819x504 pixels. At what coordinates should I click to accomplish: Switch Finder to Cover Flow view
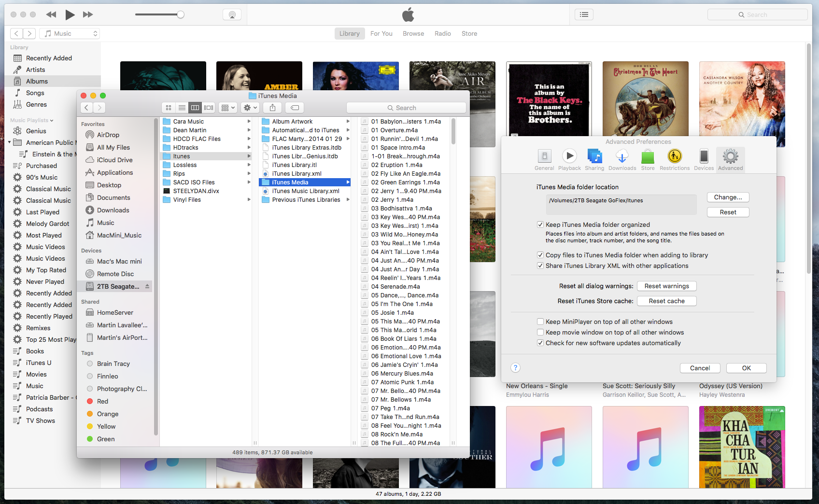[209, 108]
